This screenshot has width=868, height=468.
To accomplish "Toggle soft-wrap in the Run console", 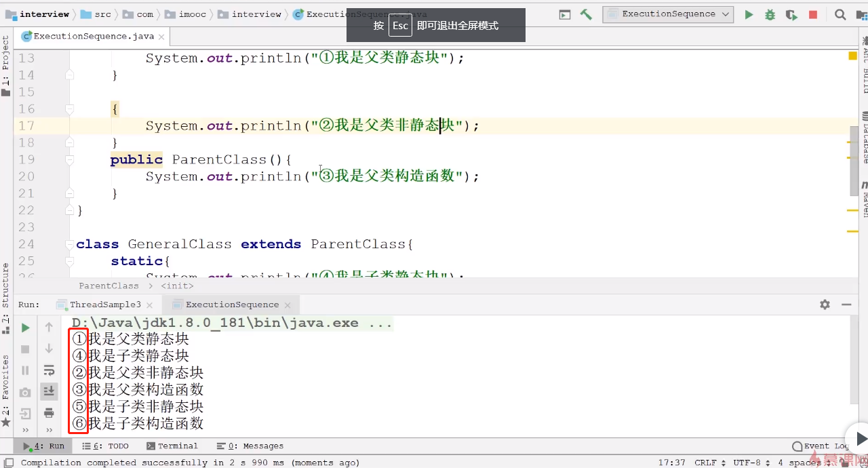I will (x=49, y=370).
